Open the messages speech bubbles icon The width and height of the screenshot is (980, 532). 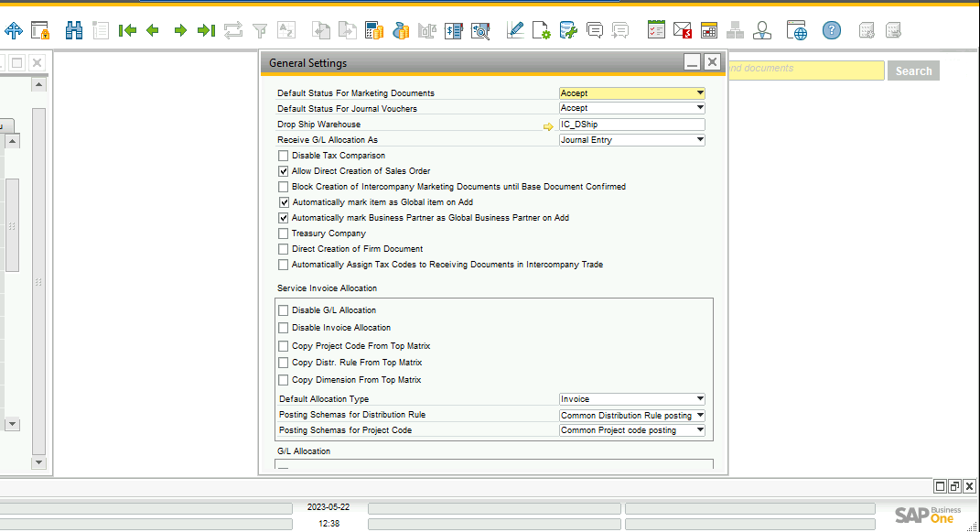595,30
